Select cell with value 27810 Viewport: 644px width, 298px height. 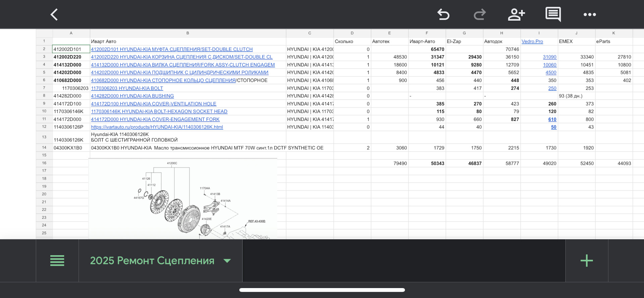614,57
